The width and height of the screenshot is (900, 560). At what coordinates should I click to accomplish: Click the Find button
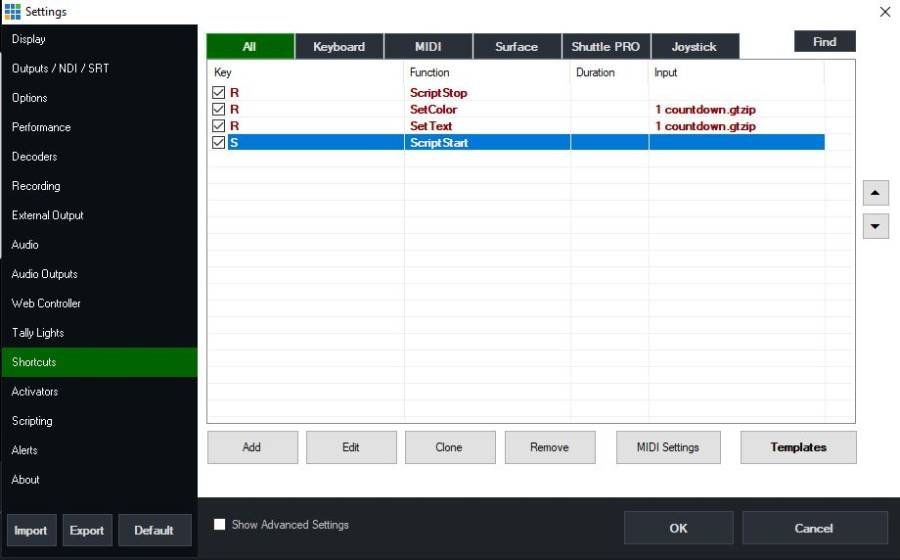[x=824, y=42]
